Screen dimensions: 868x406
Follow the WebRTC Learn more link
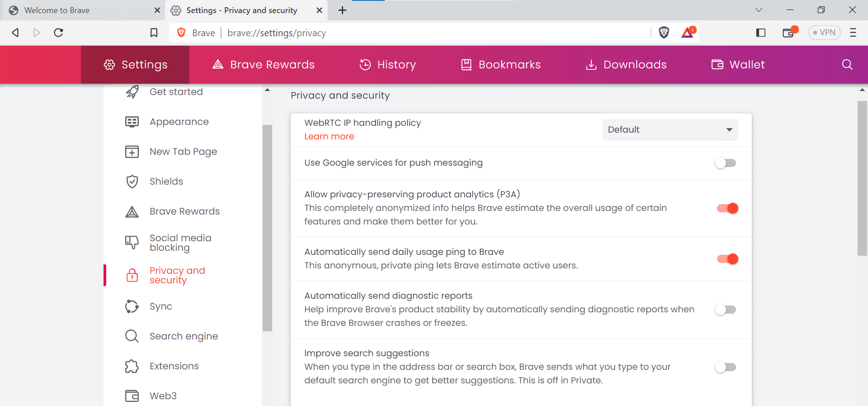(x=329, y=137)
